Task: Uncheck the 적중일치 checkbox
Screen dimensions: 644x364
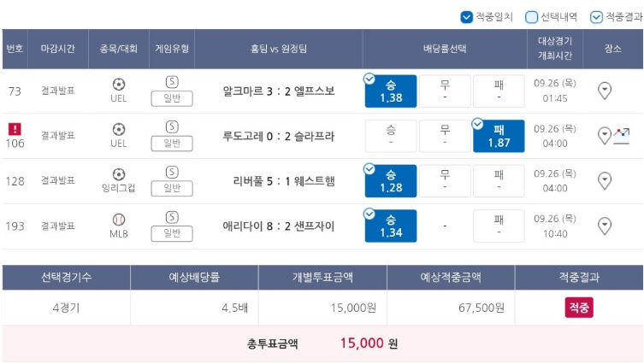Action: pos(467,17)
